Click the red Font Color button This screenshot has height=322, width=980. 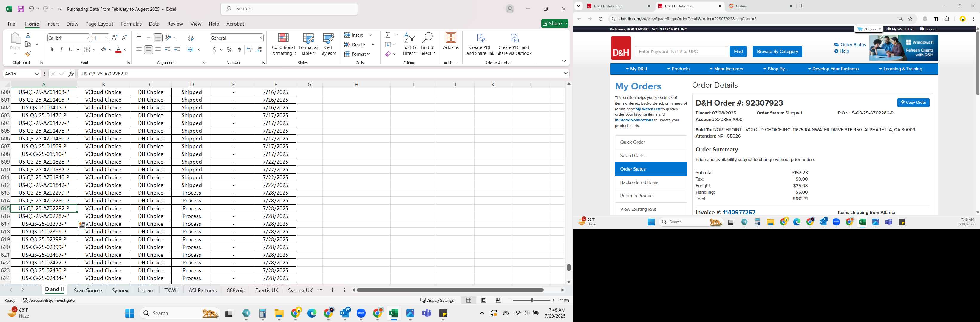pyautogui.click(x=118, y=50)
